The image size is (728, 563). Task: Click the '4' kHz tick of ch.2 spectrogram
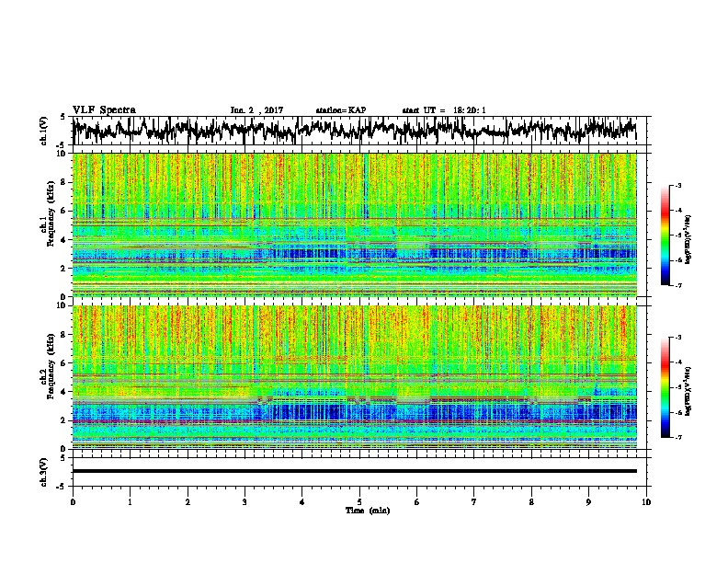pyautogui.click(x=65, y=392)
